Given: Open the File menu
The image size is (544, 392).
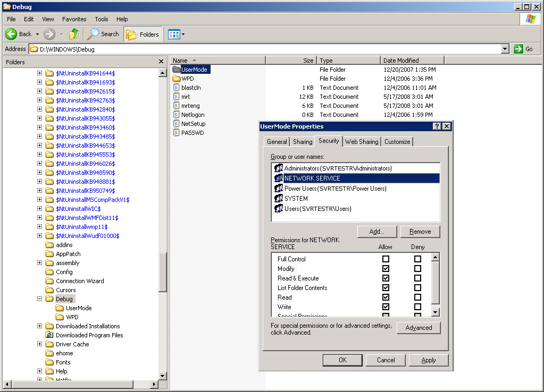Looking at the screenshot, I should pyautogui.click(x=12, y=19).
